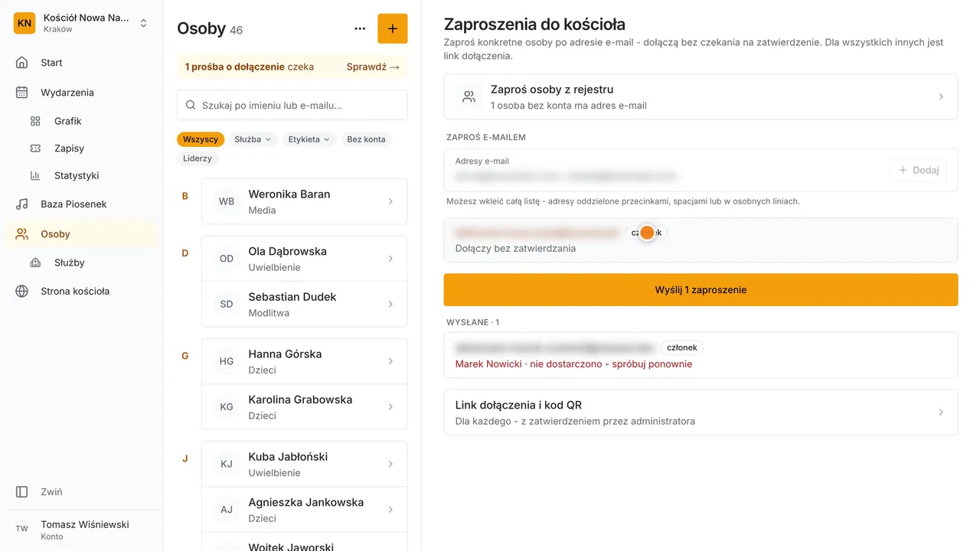
Task: Focus the search people input field
Action: (292, 105)
